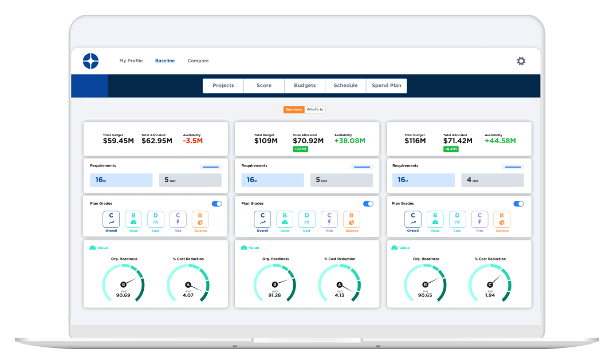Open the Spend Plan section

[387, 85]
